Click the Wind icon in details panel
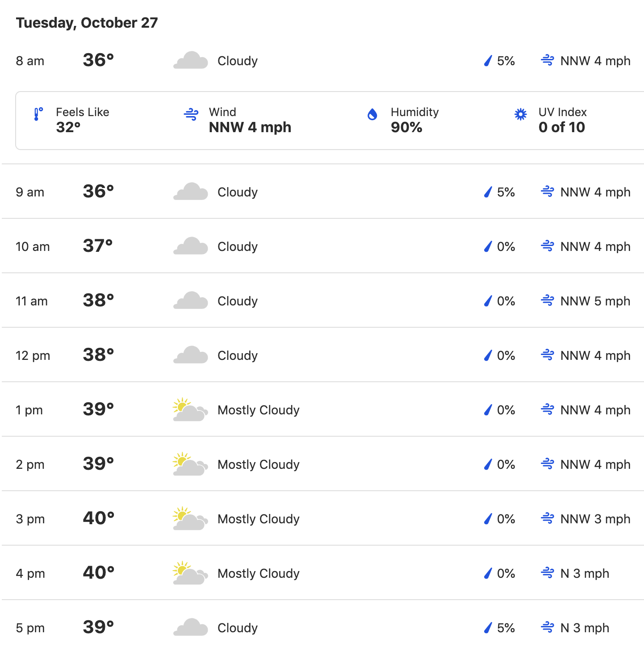The width and height of the screenshot is (644, 651). 191,114
